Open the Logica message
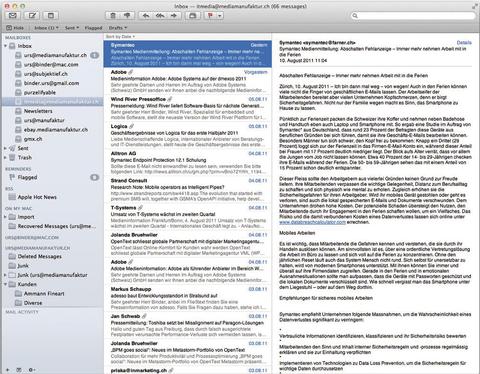This screenshot has width=480, height=374. (x=188, y=136)
